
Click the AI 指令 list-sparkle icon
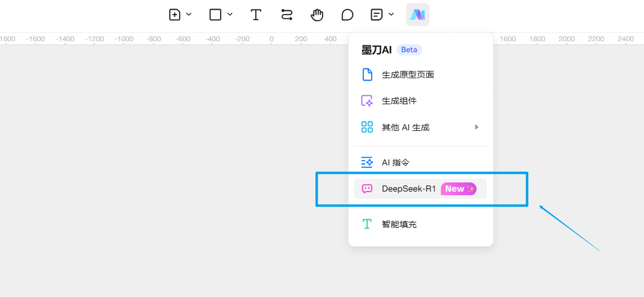click(x=367, y=162)
